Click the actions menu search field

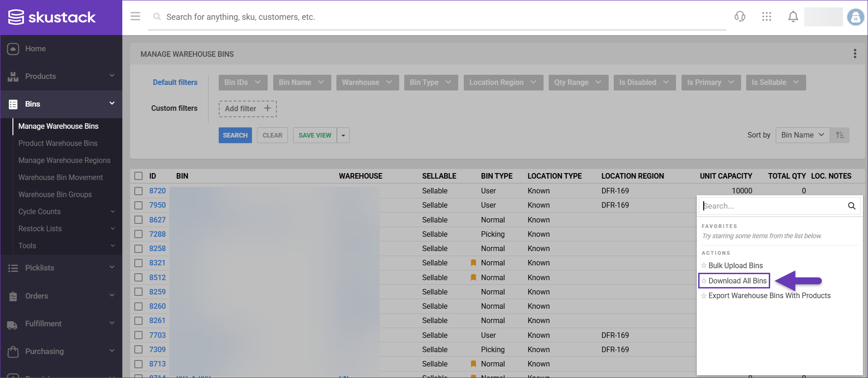coord(773,206)
